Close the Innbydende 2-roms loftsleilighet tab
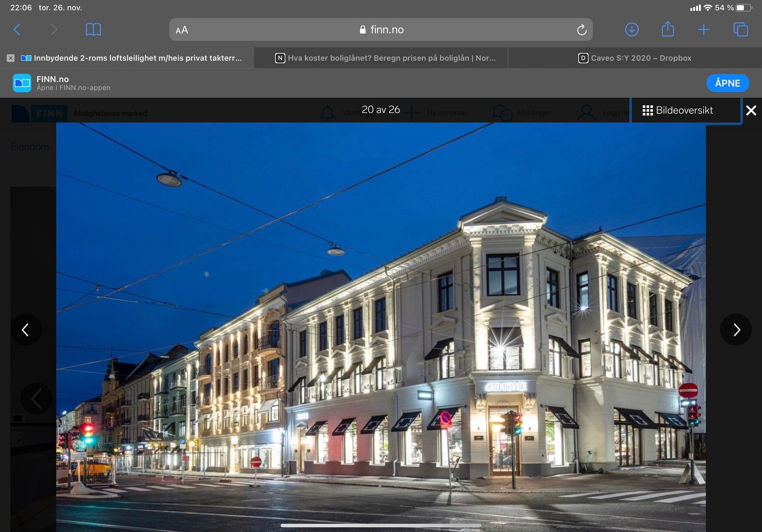762x532 pixels. pos(10,58)
